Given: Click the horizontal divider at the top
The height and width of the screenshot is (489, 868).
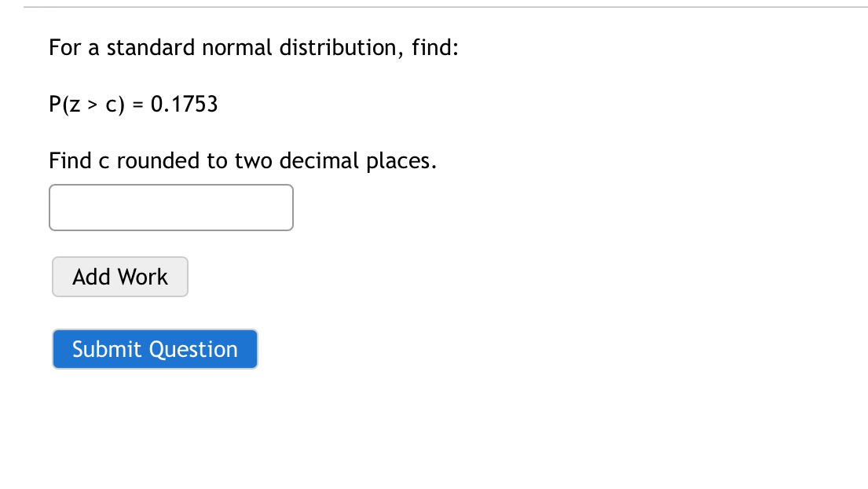Looking at the screenshot, I should tap(434, 9).
